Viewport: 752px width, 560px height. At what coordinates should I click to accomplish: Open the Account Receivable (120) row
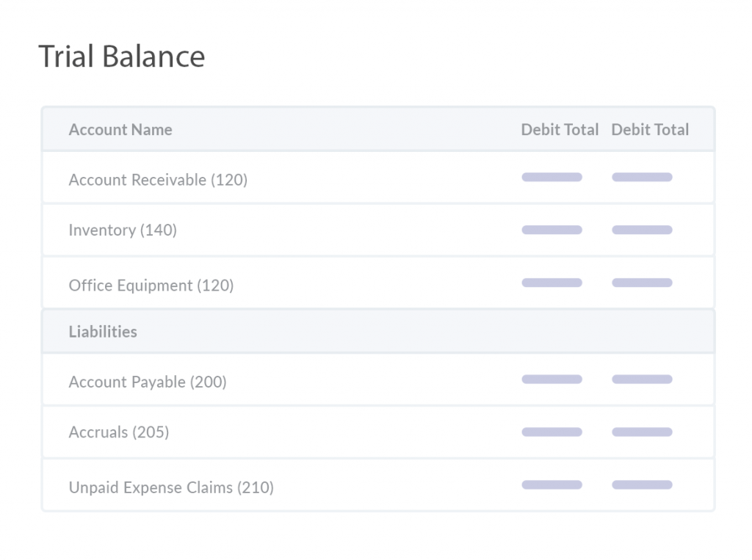tap(378, 178)
